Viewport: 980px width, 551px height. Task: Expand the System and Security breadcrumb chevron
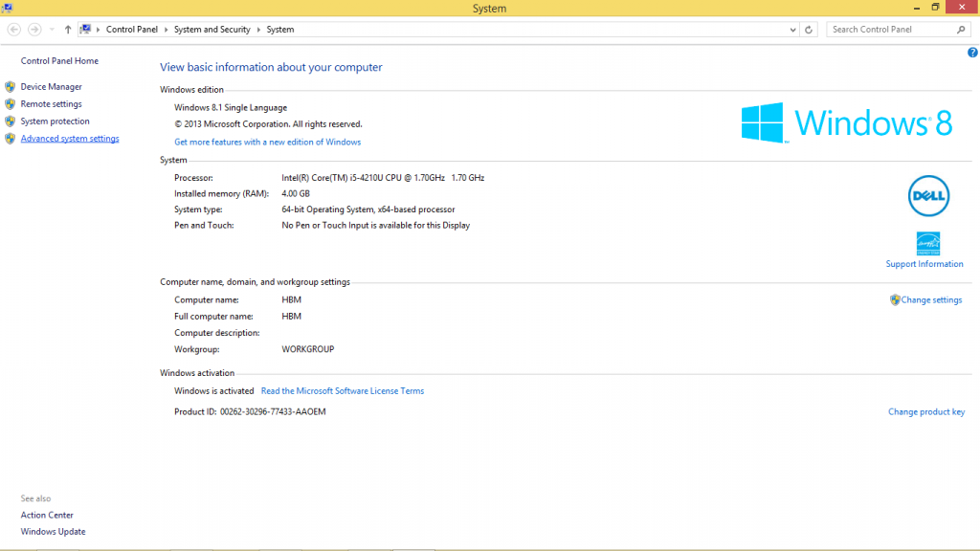(258, 30)
